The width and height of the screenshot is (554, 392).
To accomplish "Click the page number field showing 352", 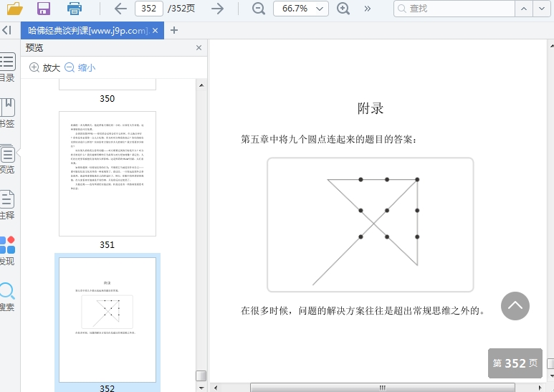I will 149,9.
